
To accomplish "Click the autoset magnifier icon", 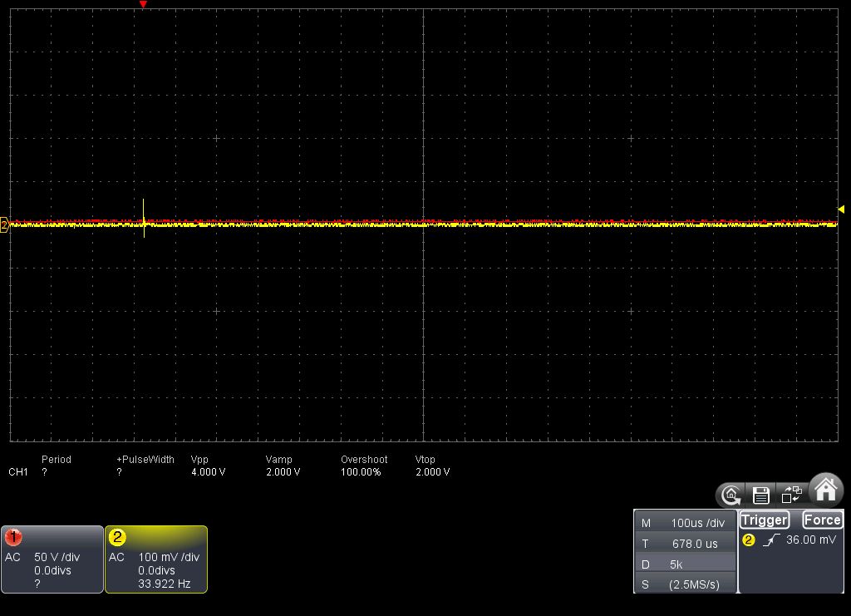I will tap(731, 495).
